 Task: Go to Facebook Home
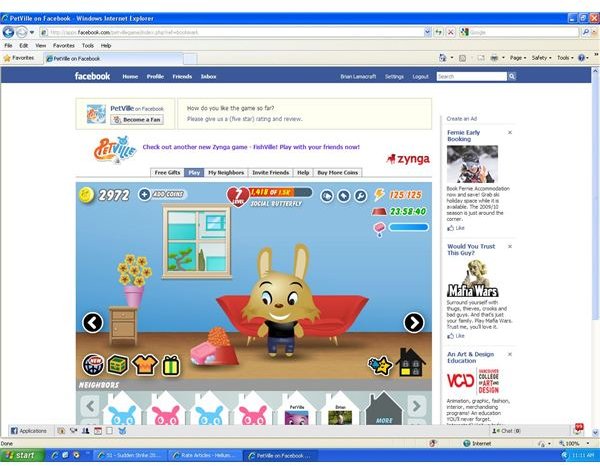click(130, 77)
